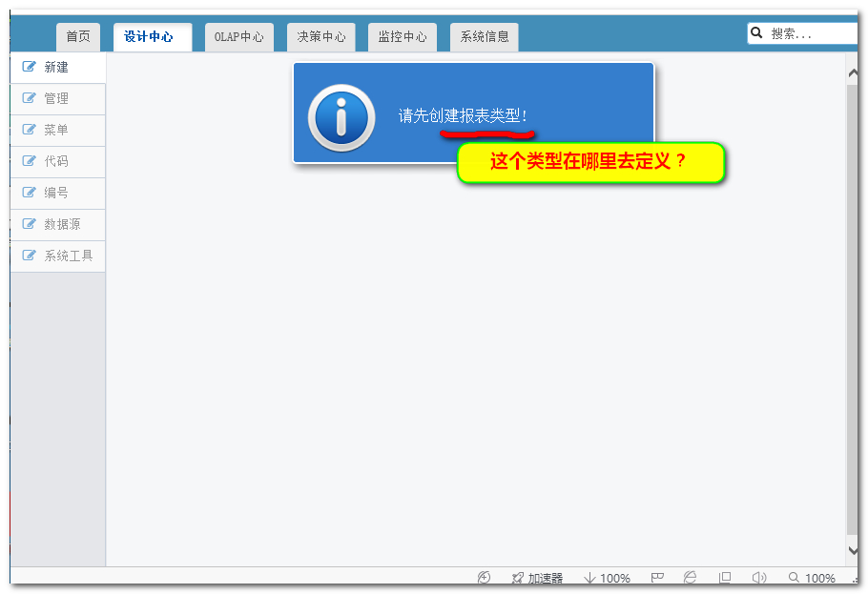Select 新建 in the sidebar
This screenshot has height=594, width=868.
tap(57, 68)
